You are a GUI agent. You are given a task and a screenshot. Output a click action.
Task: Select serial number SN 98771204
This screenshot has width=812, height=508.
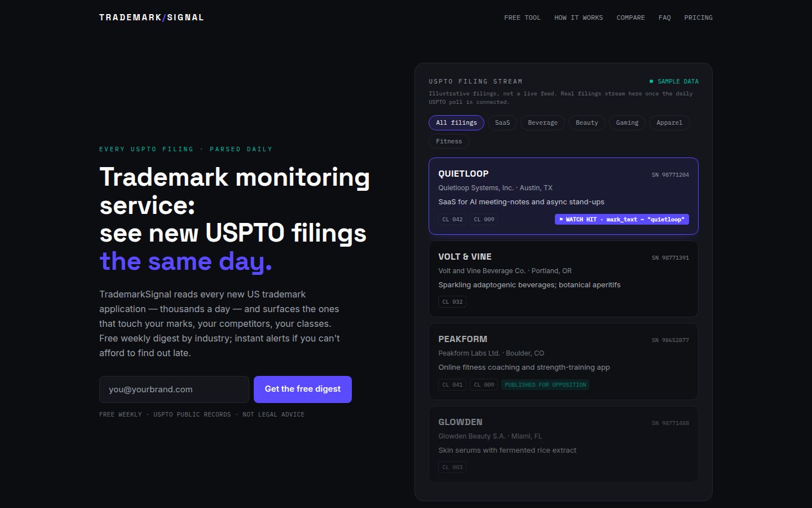(x=670, y=175)
